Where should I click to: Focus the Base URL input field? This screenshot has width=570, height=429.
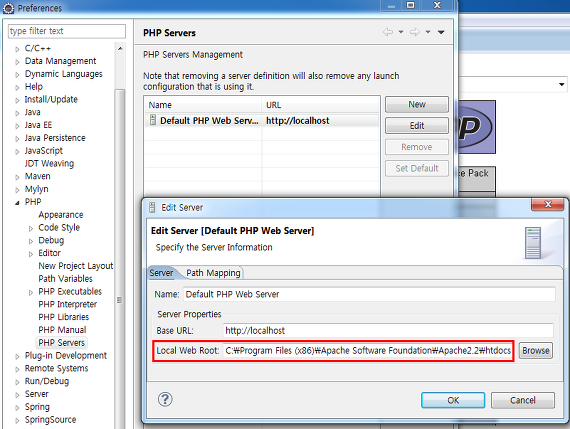(x=388, y=330)
